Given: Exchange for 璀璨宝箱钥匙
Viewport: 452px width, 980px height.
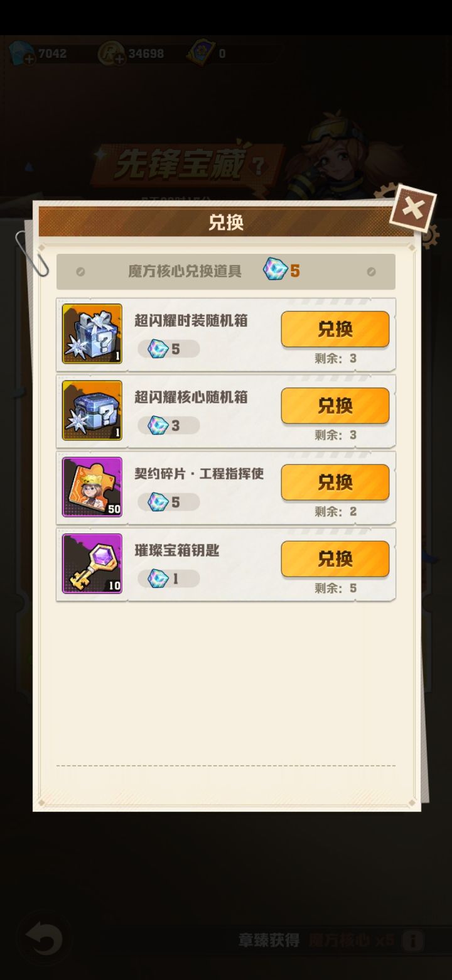Looking at the screenshot, I should 335,559.
